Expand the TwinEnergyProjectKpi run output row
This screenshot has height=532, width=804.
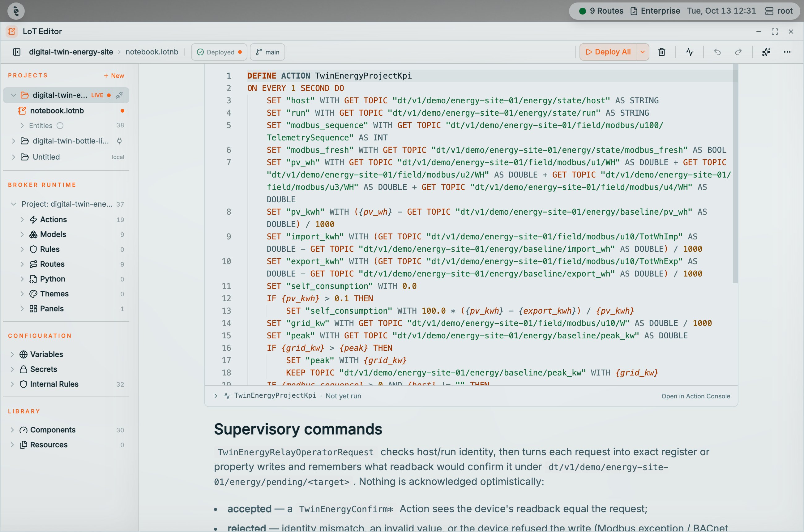tap(216, 396)
